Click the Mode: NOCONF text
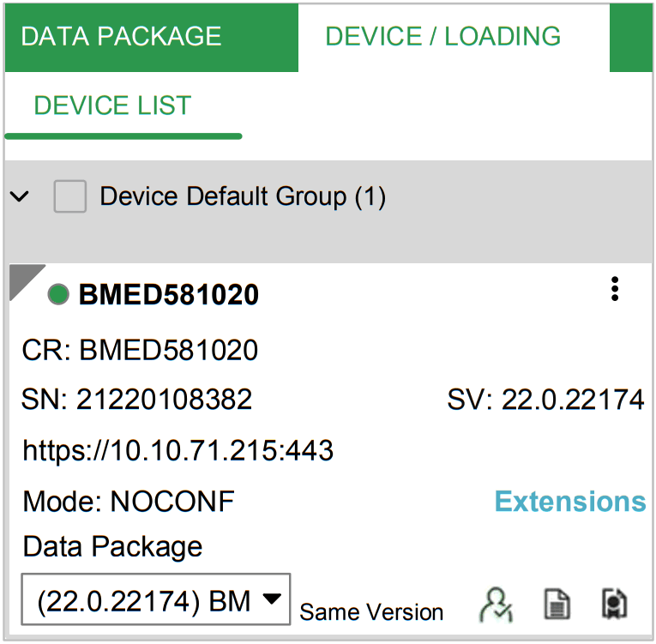656x644 pixels. 129,502
